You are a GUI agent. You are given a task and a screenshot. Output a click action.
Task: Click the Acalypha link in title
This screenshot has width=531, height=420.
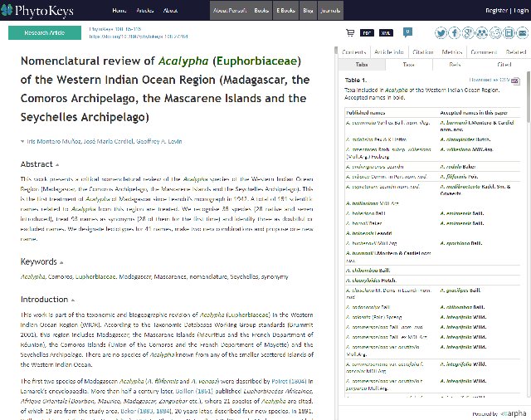click(183, 61)
